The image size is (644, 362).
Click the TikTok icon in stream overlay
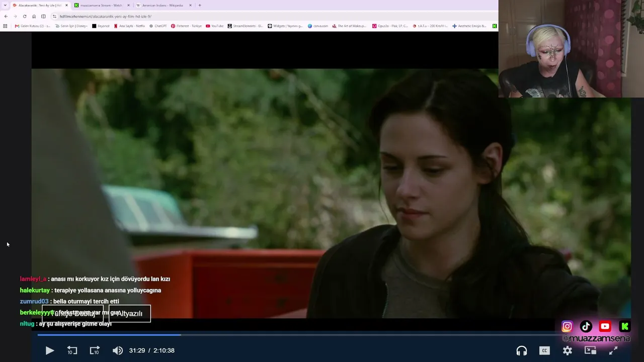[x=586, y=327]
